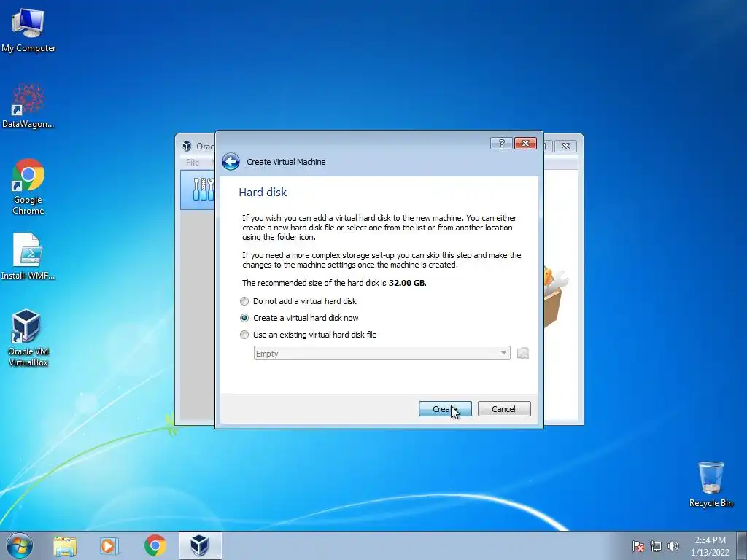Click the Action Center flag tray icon
Viewport: 747px width, 560px height.
click(638, 546)
